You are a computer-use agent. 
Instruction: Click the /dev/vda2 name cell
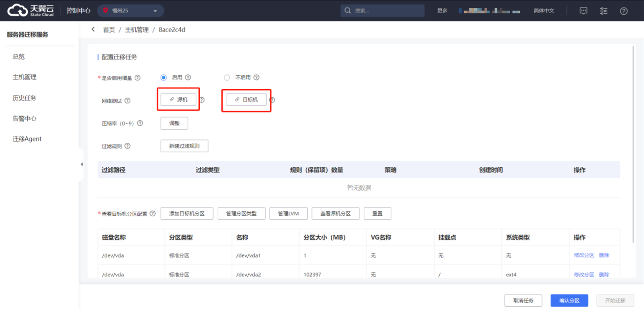tap(248, 275)
